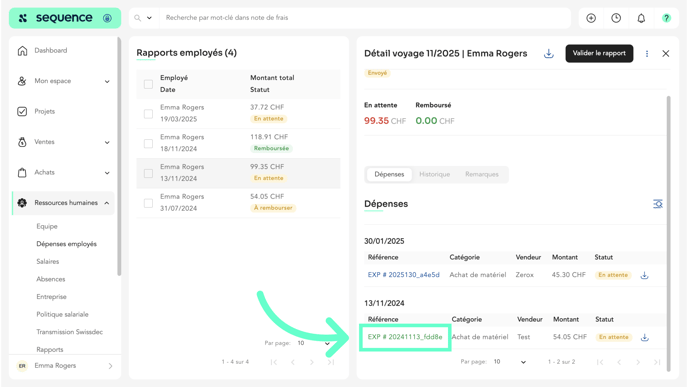Click the Ressources humaines gear icon
The height and width of the screenshot is (387, 688).
22,203
